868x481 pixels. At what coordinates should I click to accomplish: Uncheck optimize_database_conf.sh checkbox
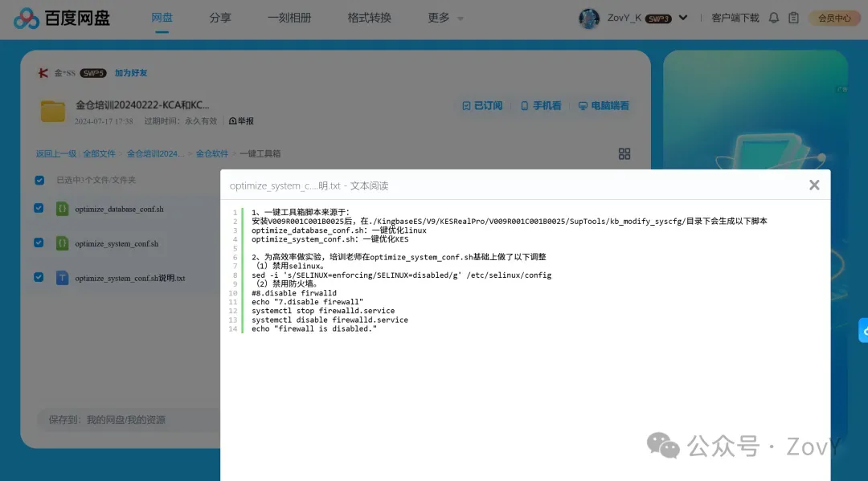point(39,209)
